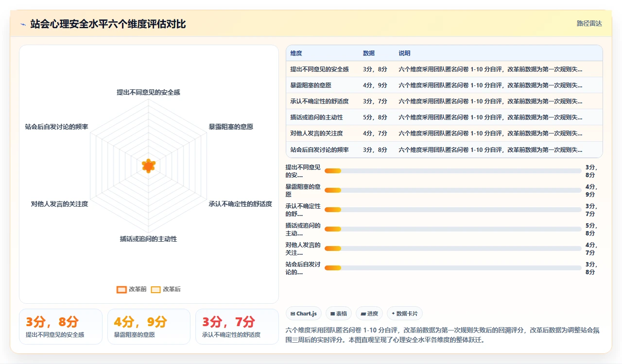Select table row 站会后自发讨论的频率

pos(444,149)
